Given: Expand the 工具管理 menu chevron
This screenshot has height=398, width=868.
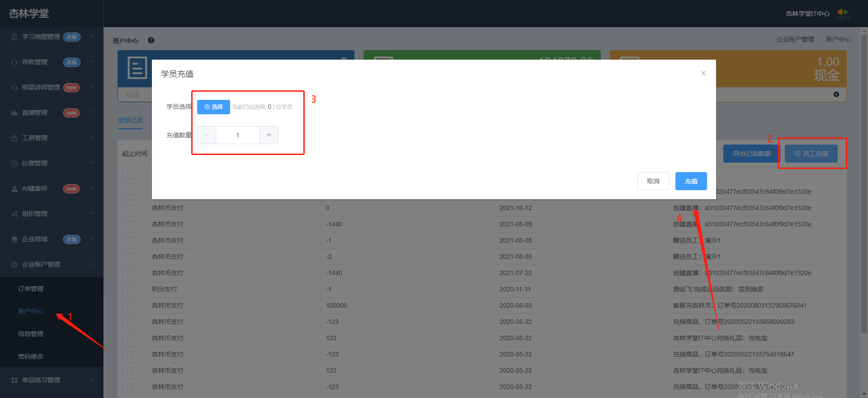Looking at the screenshot, I should [x=92, y=138].
